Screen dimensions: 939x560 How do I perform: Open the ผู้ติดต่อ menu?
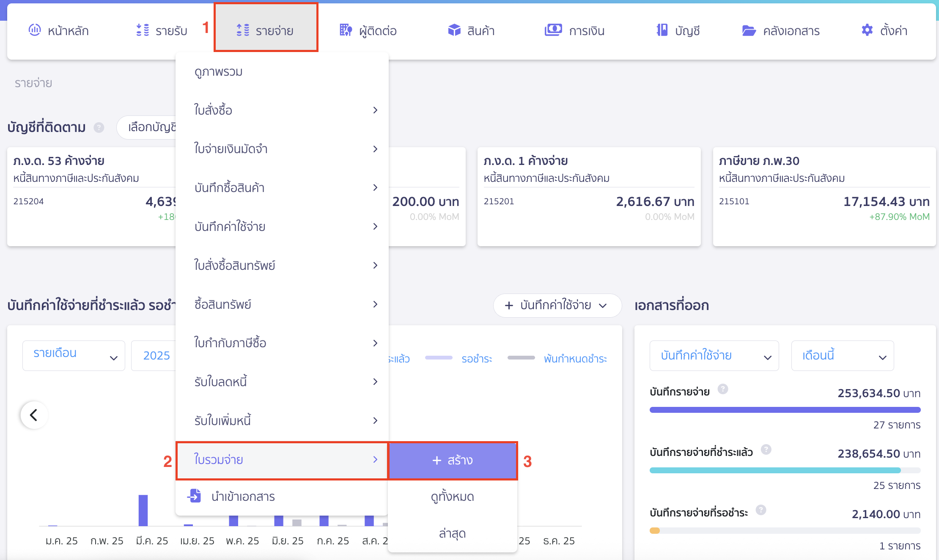pos(368,30)
